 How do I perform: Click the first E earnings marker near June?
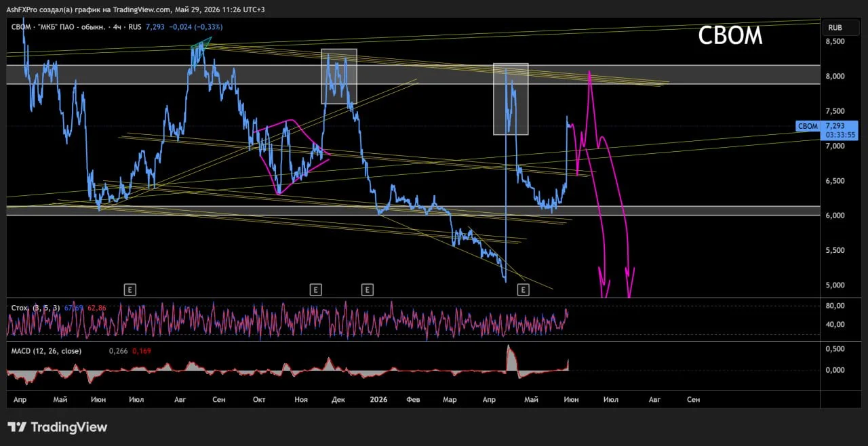(130, 289)
